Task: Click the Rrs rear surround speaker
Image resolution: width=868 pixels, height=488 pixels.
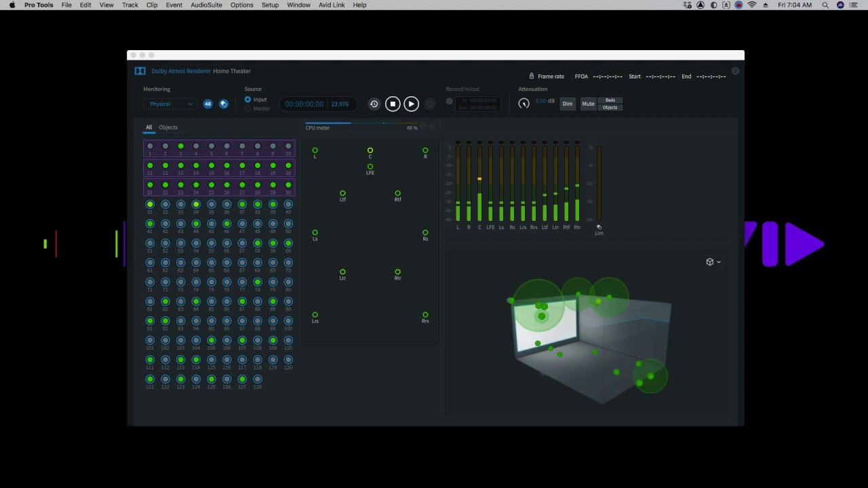Action: (425, 314)
